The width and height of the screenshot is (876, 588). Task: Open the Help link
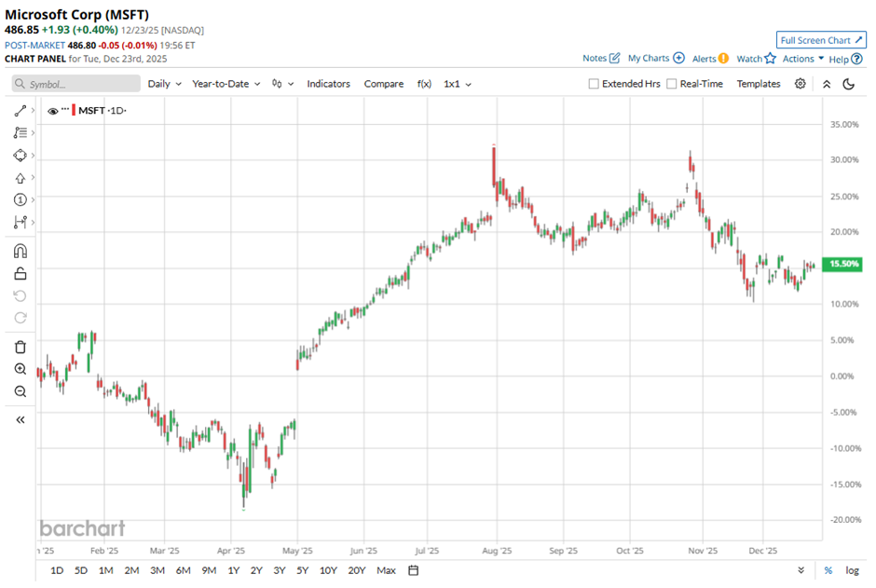845,60
